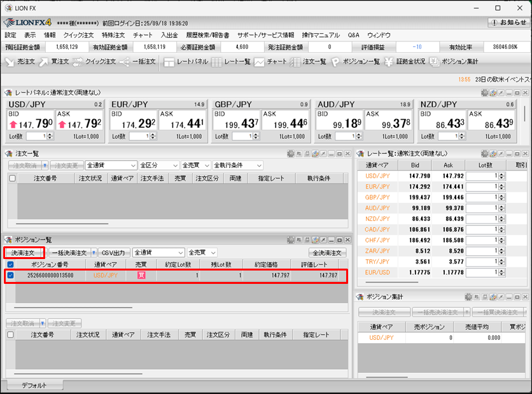Viewport: 532px width, 394px height.
Task: Open the チャート chart toolbar icon
Action: pyautogui.click(x=270, y=62)
